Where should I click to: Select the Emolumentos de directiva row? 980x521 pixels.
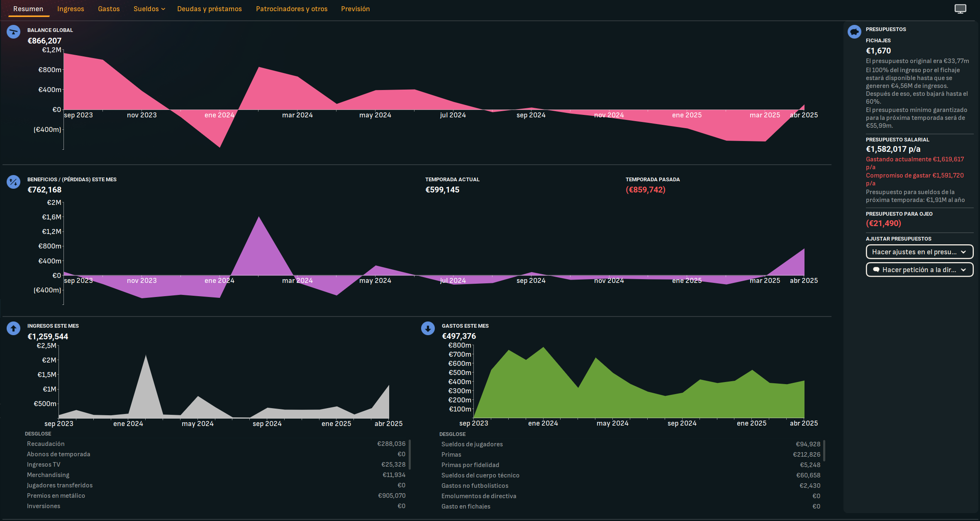(631, 496)
